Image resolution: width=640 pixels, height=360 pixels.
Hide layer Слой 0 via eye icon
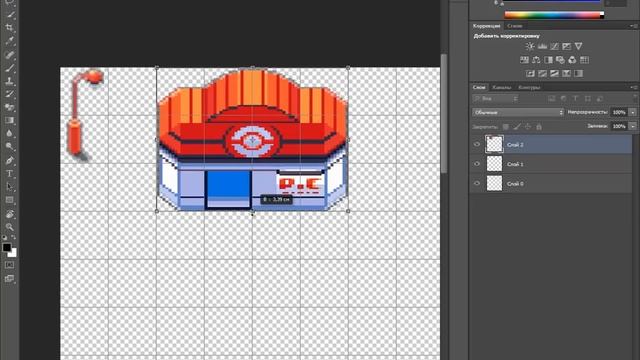click(477, 184)
